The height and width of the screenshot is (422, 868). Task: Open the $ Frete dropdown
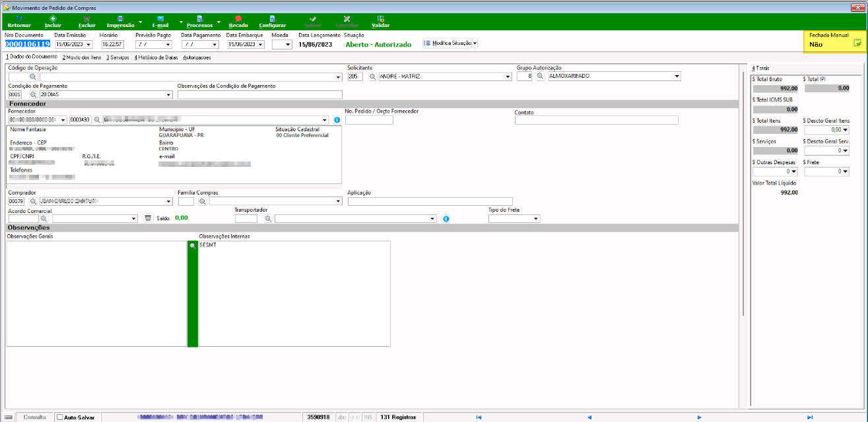pyautogui.click(x=846, y=171)
